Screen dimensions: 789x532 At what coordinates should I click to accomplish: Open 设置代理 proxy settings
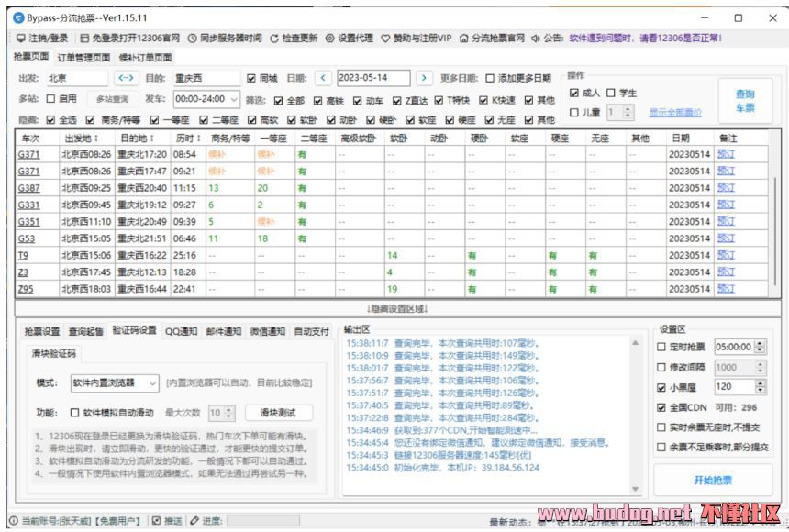click(330, 38)
